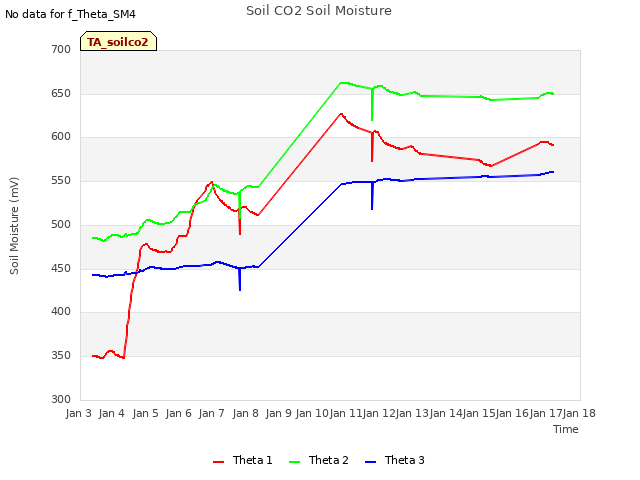Click the 650 y-axis label
Viewport: 640px width, 480px height.
coord(61,93)
